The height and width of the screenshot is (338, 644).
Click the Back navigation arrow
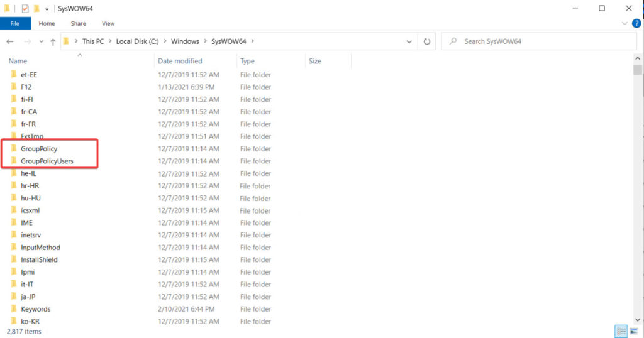tap(10, 41)
